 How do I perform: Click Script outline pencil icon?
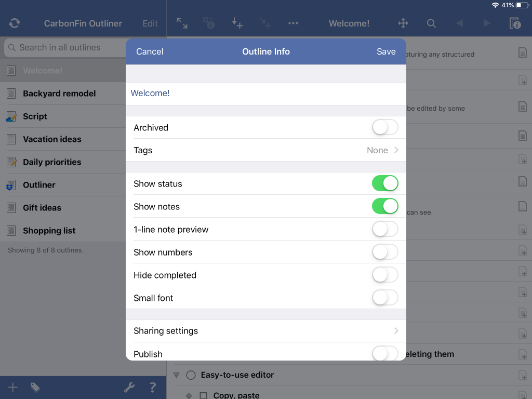pyautogui.click(x=11, y=116)
